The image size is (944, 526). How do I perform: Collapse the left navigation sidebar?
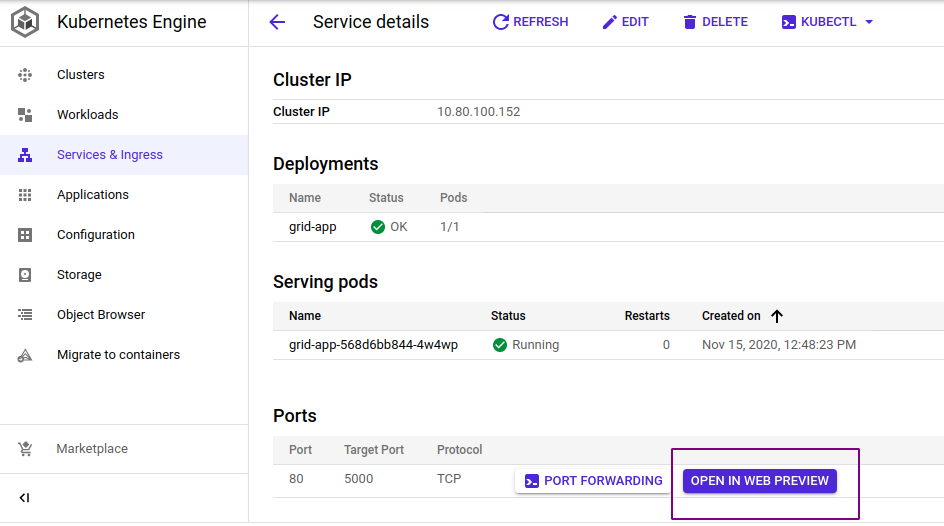click(25, 498)
